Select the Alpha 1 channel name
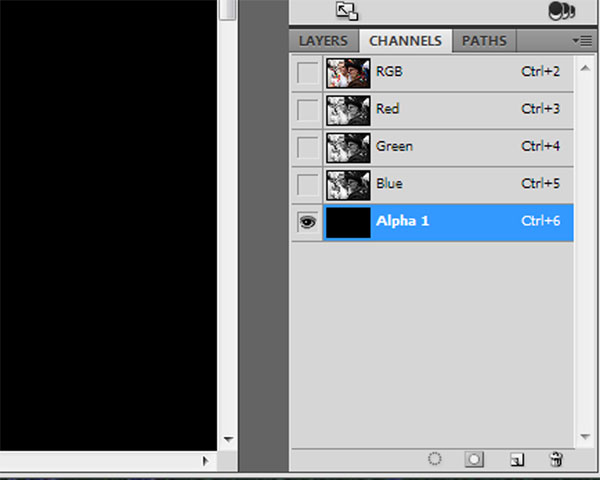Viewport: 600px width, 480px height. coord(402,221)
